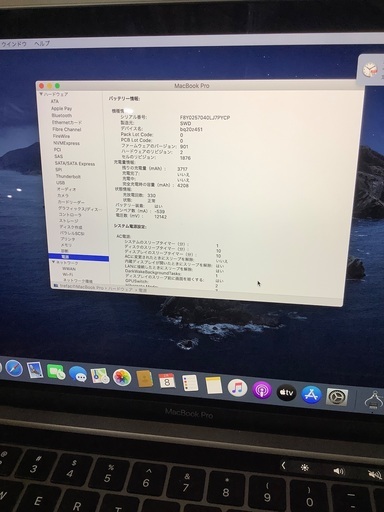Image resolution: width=384 pixels, height=512 pixels.
Task: Select SATA/SATA Express in the sidebar
Action: click(x=75, y=164)
